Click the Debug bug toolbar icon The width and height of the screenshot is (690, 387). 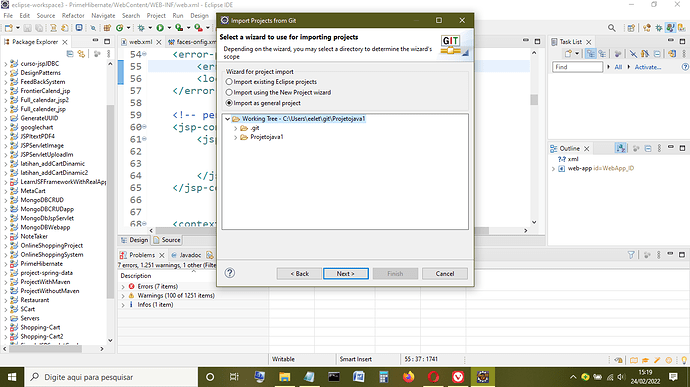pyautogui.click(x=141, y=28)
